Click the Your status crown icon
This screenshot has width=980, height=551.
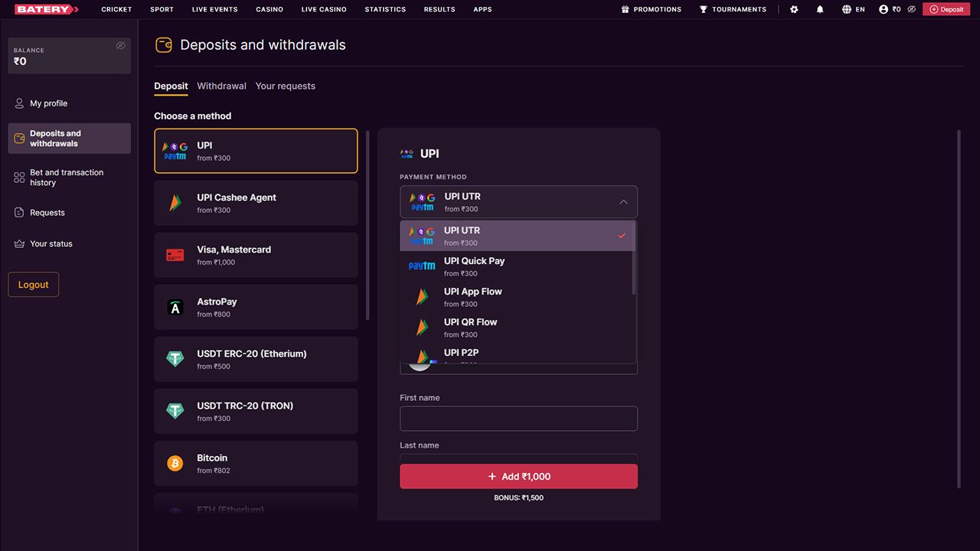(19, 243)
